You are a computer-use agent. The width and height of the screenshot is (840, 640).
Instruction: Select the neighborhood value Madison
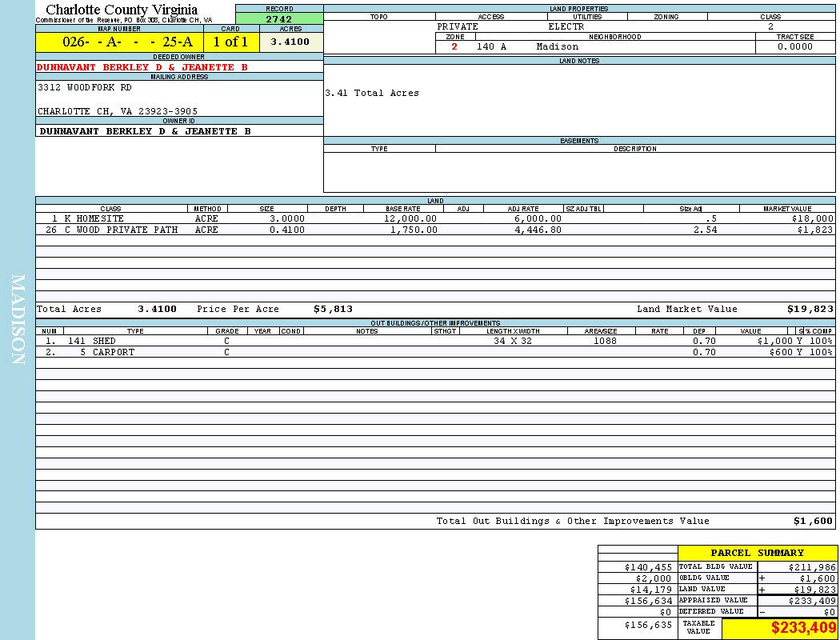(x=557, y=47)
